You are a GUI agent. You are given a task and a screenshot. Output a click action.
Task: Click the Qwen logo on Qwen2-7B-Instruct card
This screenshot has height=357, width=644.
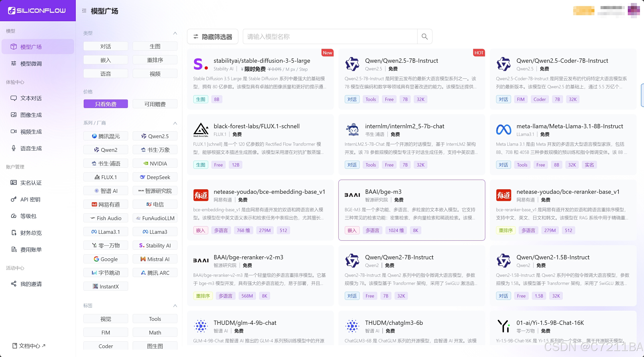click(x=352, y=261)
